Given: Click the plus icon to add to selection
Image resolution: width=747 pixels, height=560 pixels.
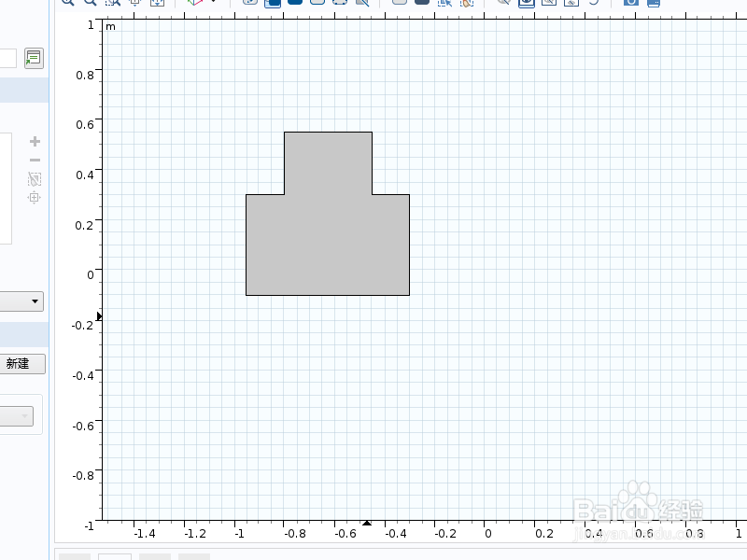Looking at the screenshot, I should coord(35,142).
